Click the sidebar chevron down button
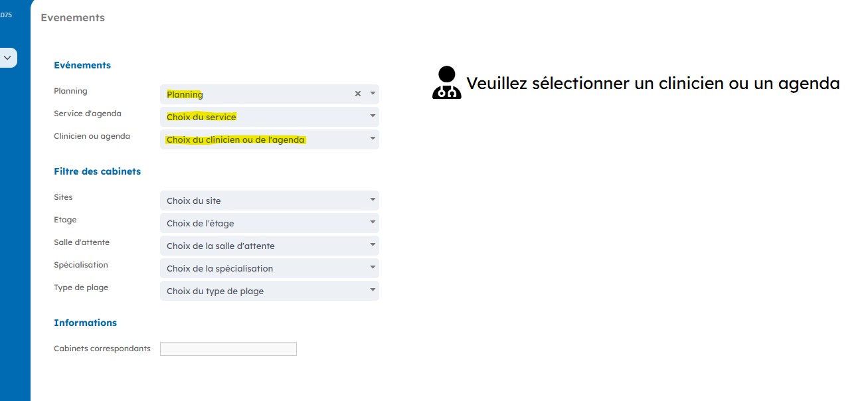868x401 pixels. (x=7, y=58)
